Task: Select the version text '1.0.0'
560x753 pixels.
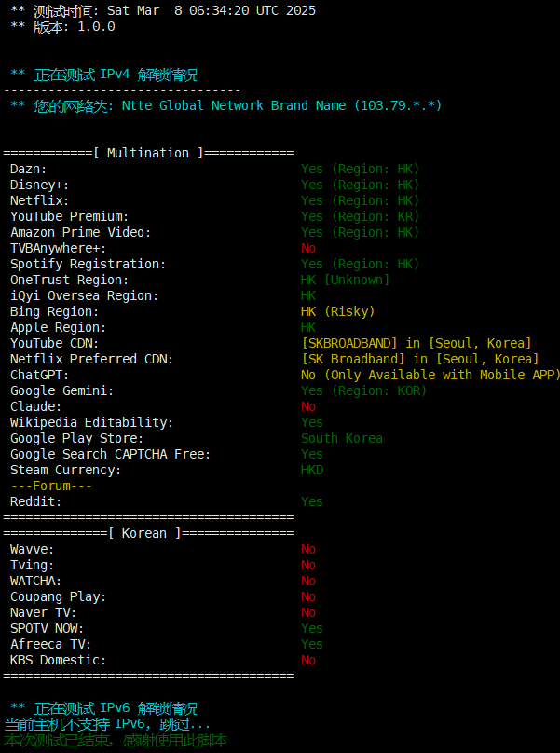Action: [96, 26]
